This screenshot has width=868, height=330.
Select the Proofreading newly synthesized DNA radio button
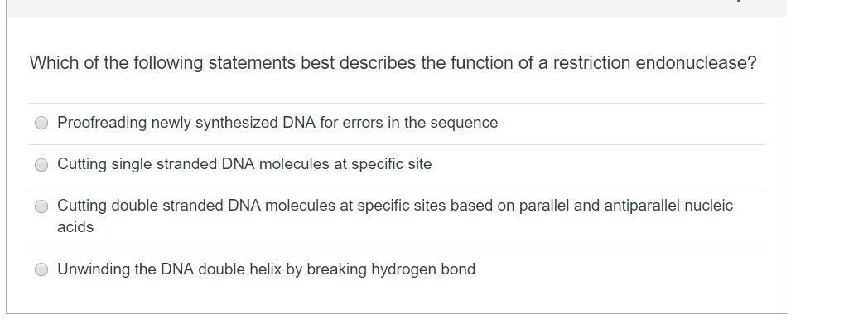(x=41, y=123)
